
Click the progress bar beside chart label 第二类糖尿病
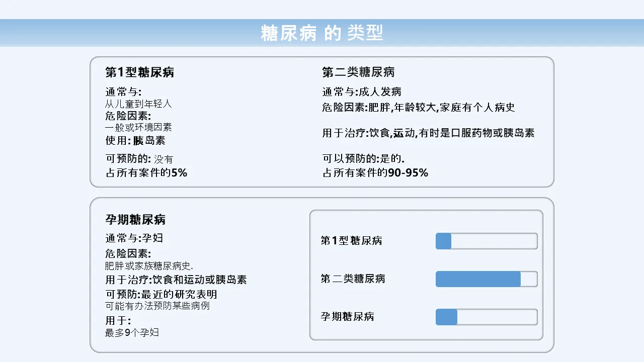click(x=487, y=279)
